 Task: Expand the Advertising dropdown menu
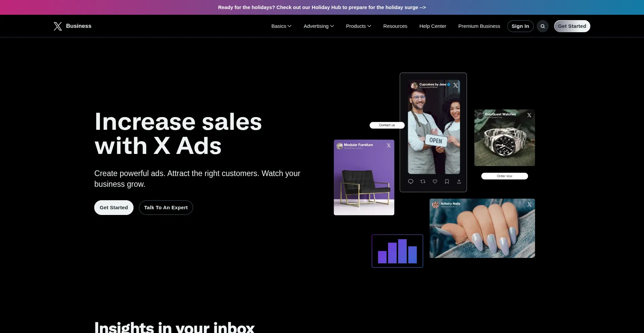(x=318, y=26)
